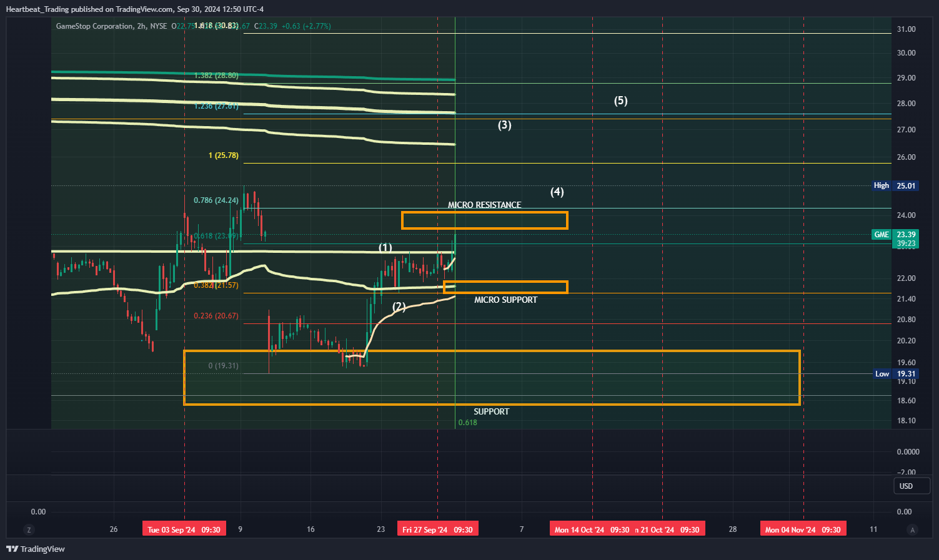Select the 0.382 (21.57) Fibonacci label
Image resolution: width=939 pixels, height=560 pixels.
pyautogui.click(x=216, y=285)
